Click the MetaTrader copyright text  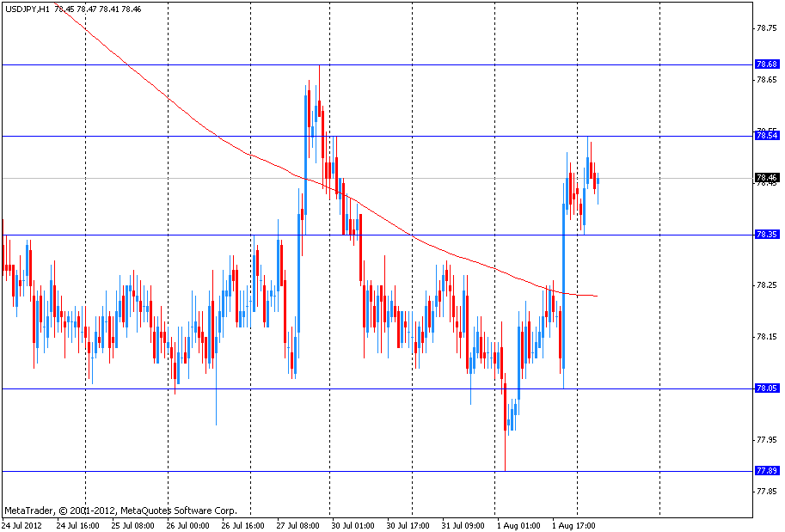[120, 510]
